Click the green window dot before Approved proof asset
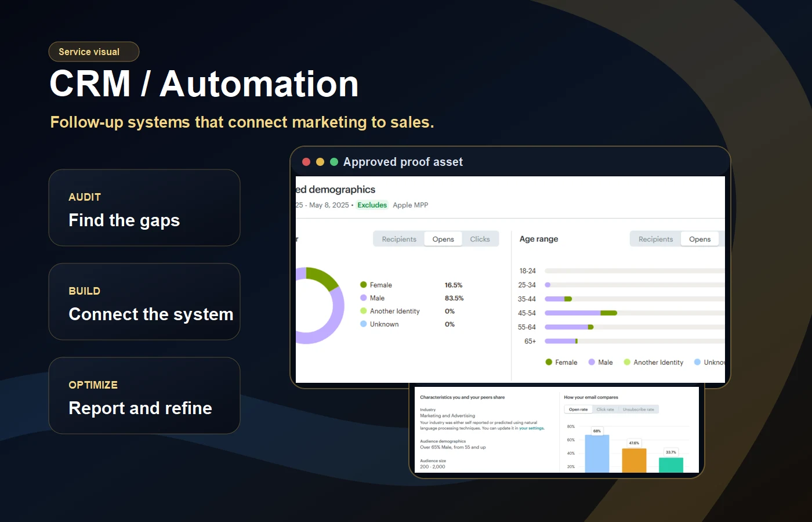812x522 pixels. (x=334, y=162)
